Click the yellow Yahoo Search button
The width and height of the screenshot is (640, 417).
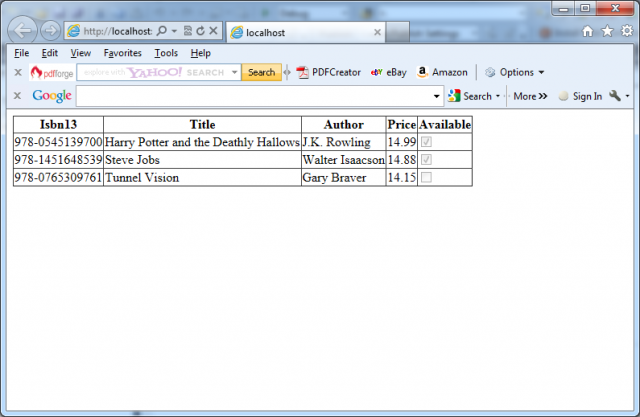coord(261,72)
